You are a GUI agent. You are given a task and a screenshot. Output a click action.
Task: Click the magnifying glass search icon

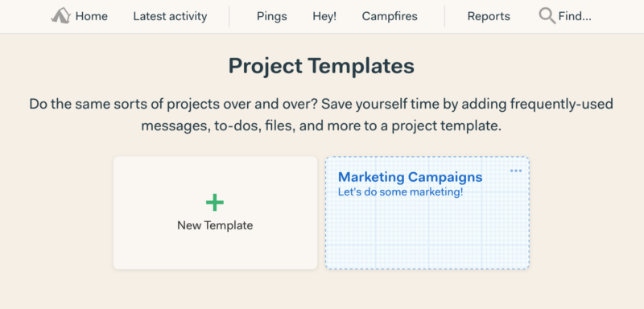[547, 16]
